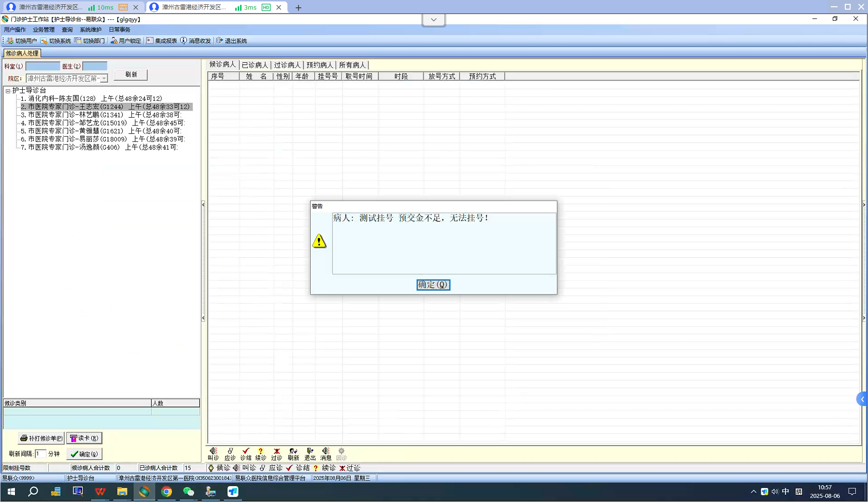Open the 院区 dropdown list
The width and height of the screenshot is (868, 502).
tap(104, 78)
